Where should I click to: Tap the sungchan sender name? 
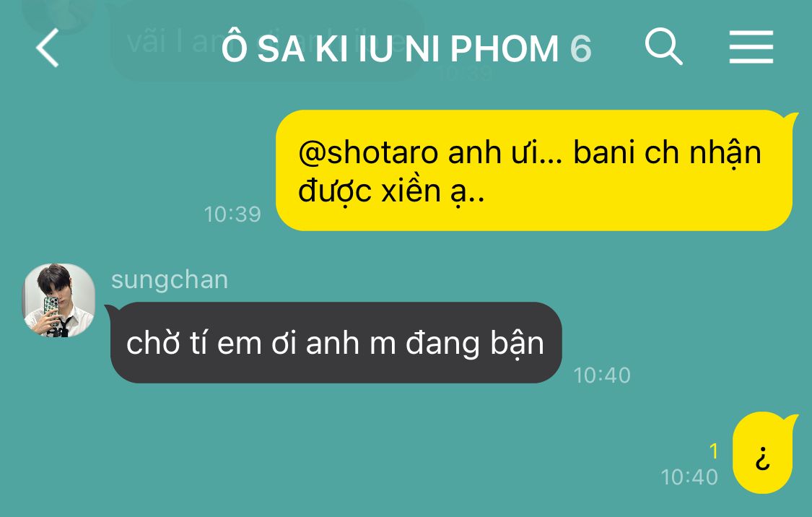tap(170, 279)
